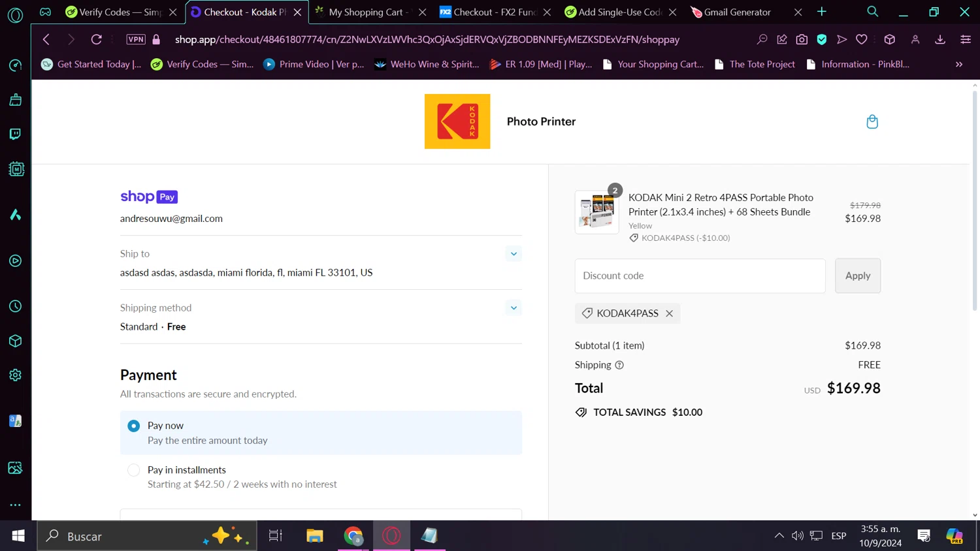Take a snapshot with the camera icon
This screenshot has width=980, height=551.
coord(802,39)
